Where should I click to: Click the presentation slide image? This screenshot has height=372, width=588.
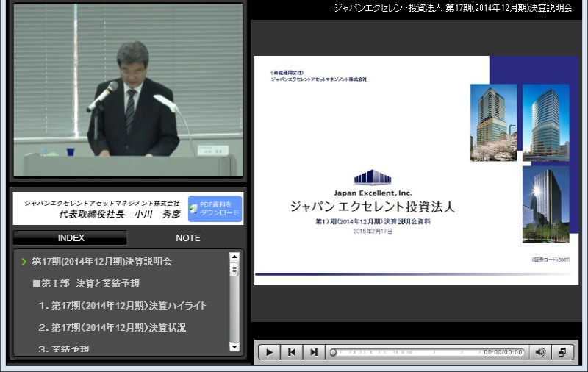pyautogui.click(x=416, y=171)
